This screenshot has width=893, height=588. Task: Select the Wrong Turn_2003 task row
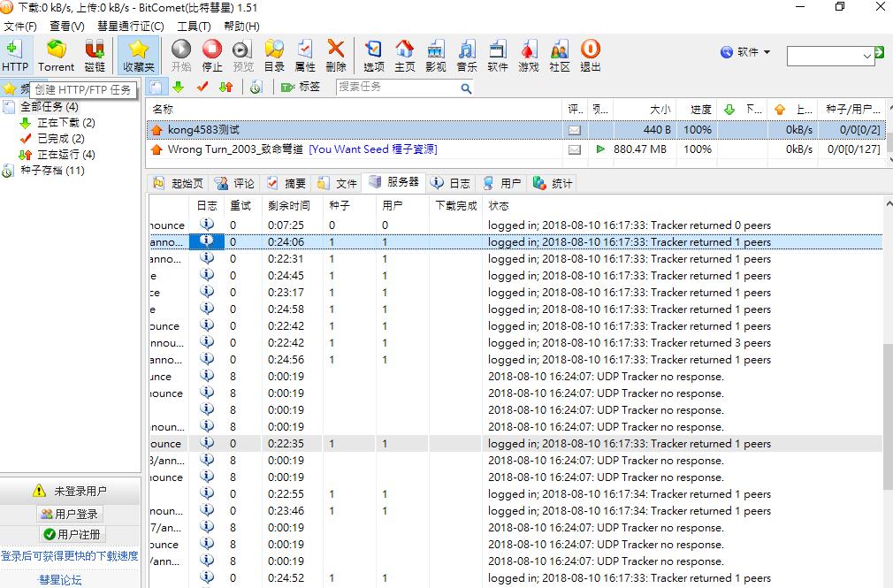516,149
